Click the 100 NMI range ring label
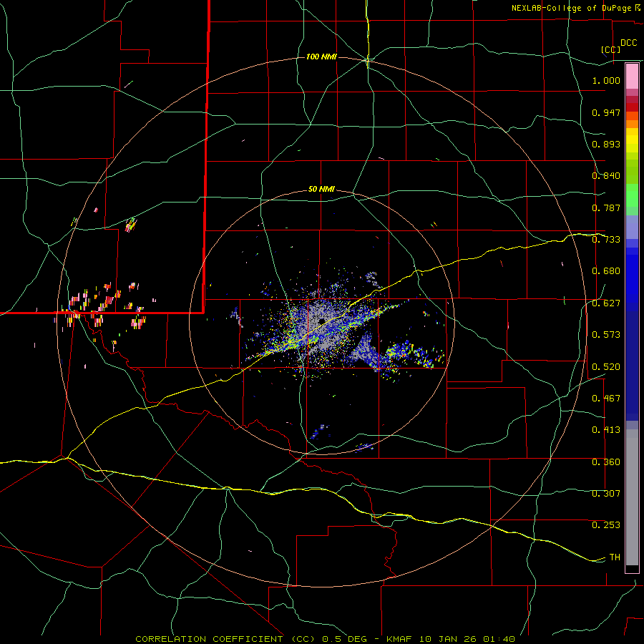This screenshot has width=644, height=644. [321, 57]
